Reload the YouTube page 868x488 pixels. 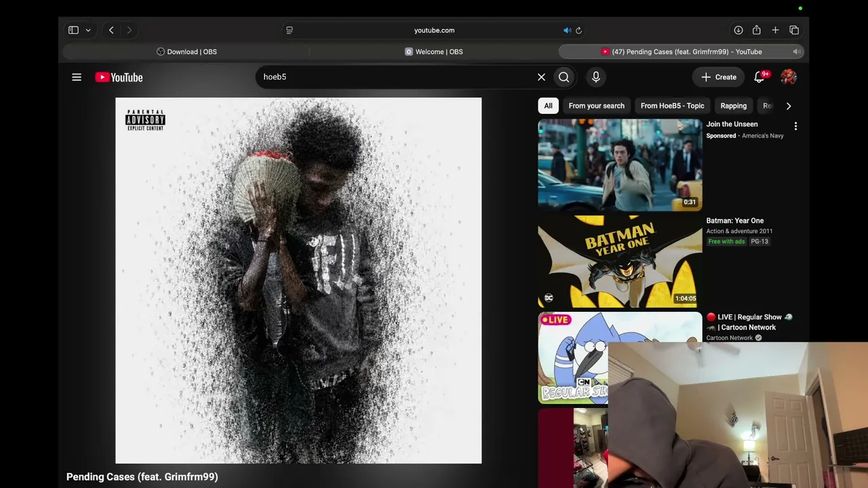tap(578, 30)
